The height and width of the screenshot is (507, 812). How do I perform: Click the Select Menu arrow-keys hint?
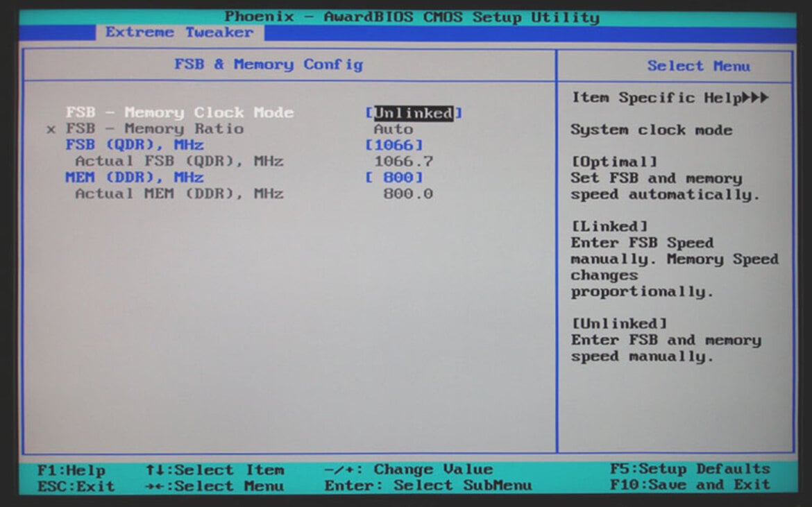(215, 486)
